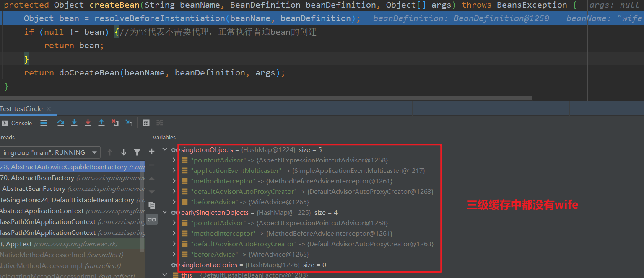644x278 pixels.
Task: Select the DefaultListableBeanFactory stack frame
Action: coord(71,200)
